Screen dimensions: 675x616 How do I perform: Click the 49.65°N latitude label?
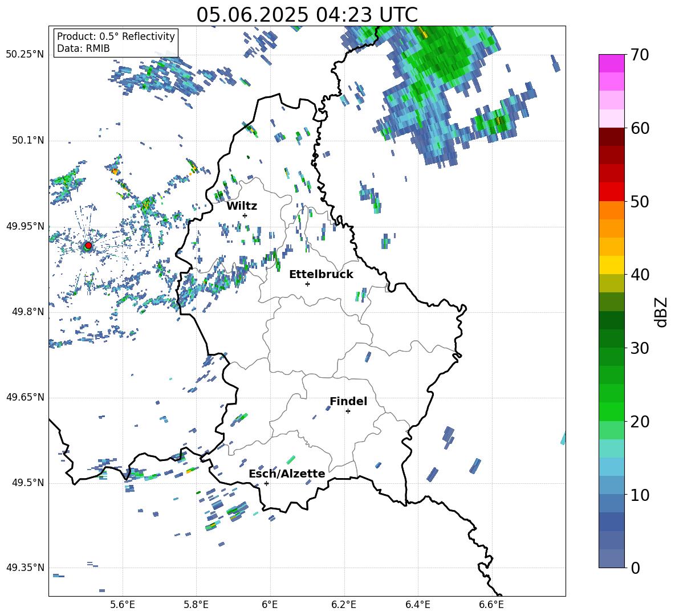pyautogui.click(x=25, y=397)
